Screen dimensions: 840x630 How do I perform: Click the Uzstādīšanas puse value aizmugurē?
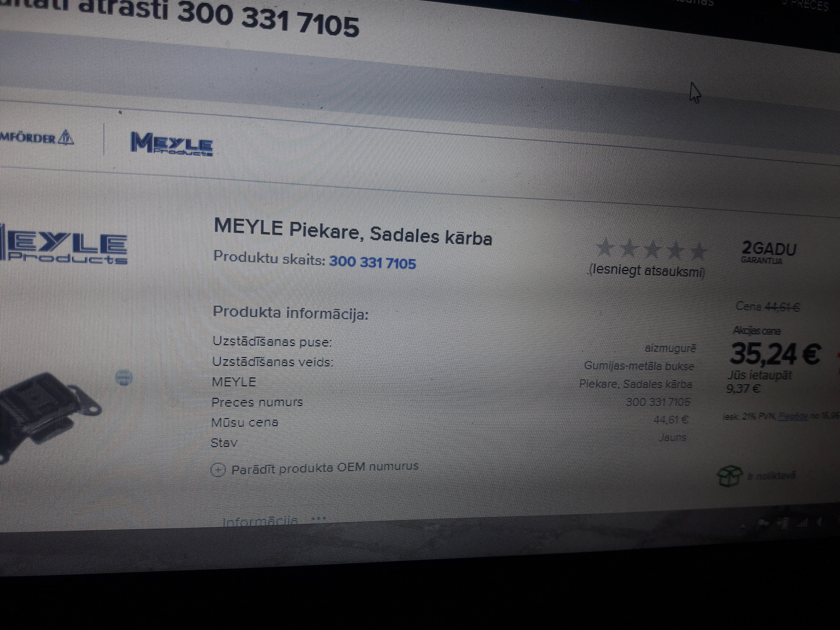tap(670, 348)
